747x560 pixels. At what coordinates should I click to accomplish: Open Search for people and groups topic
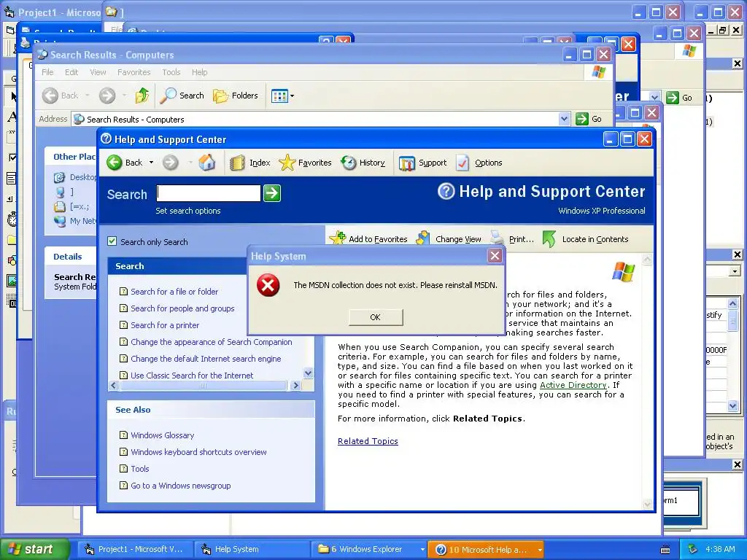point(182,308)
